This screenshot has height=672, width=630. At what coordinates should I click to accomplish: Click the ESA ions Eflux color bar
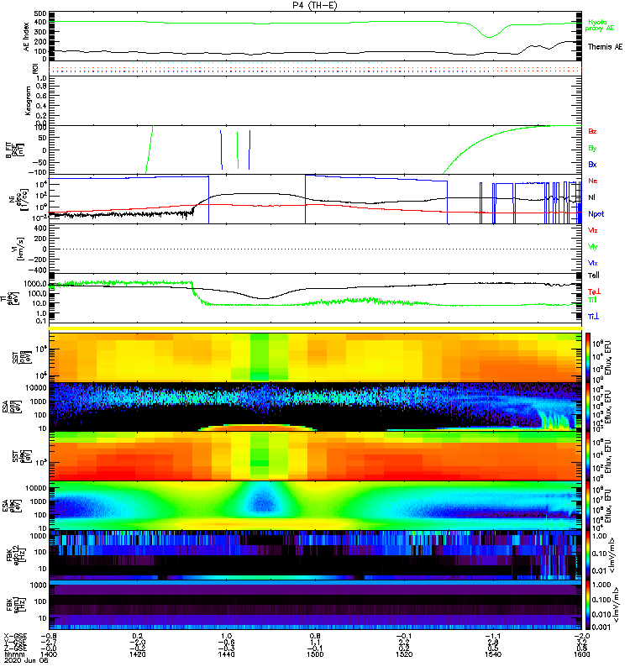coord(588,407)
